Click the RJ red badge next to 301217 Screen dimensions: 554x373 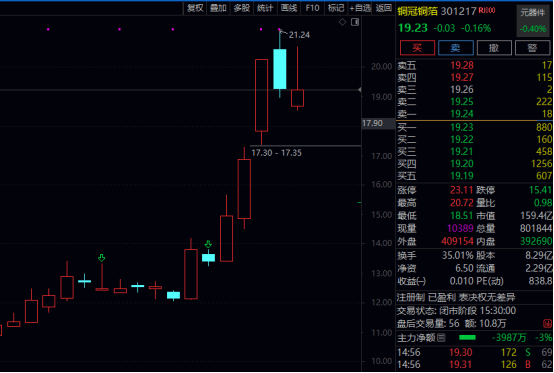click(487, 11)
